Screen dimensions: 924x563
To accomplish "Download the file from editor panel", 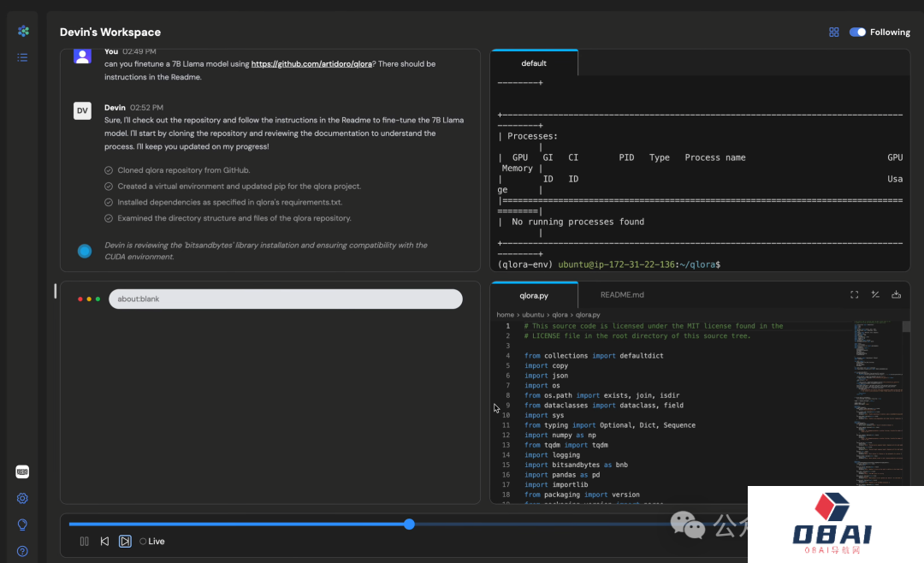I will coord(896,294).
